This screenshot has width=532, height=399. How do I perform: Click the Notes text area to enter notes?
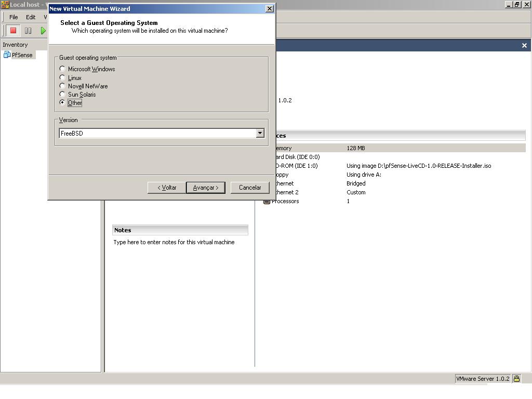point(174,242)
